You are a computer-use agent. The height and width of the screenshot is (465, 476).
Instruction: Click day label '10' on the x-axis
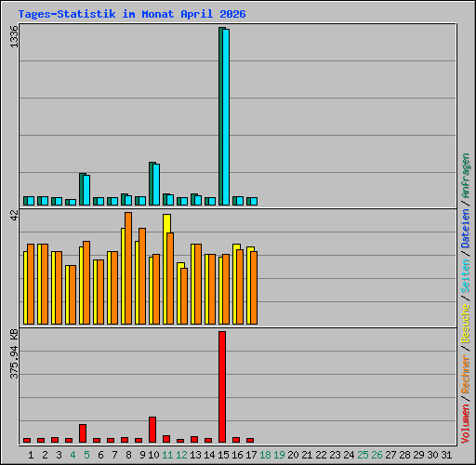pyautogui.click(x=153, y=455)
